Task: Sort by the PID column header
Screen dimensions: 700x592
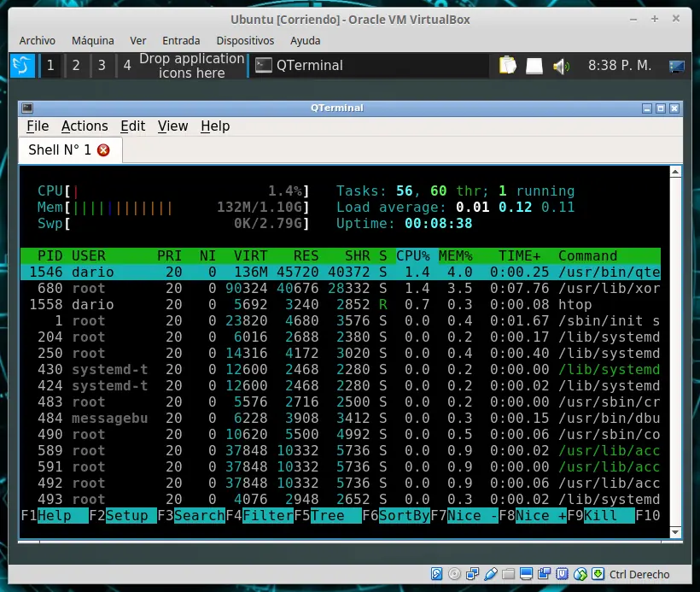Action: coord(50,256)
